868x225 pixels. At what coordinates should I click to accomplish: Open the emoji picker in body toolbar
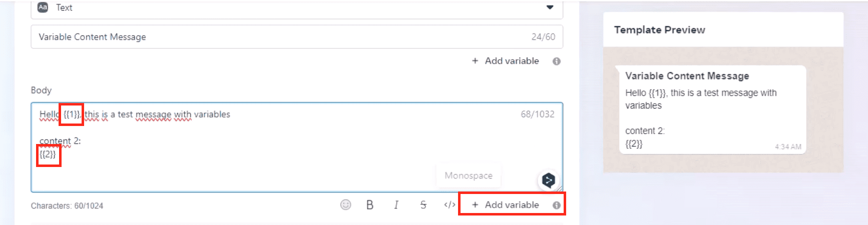point(345,205)
